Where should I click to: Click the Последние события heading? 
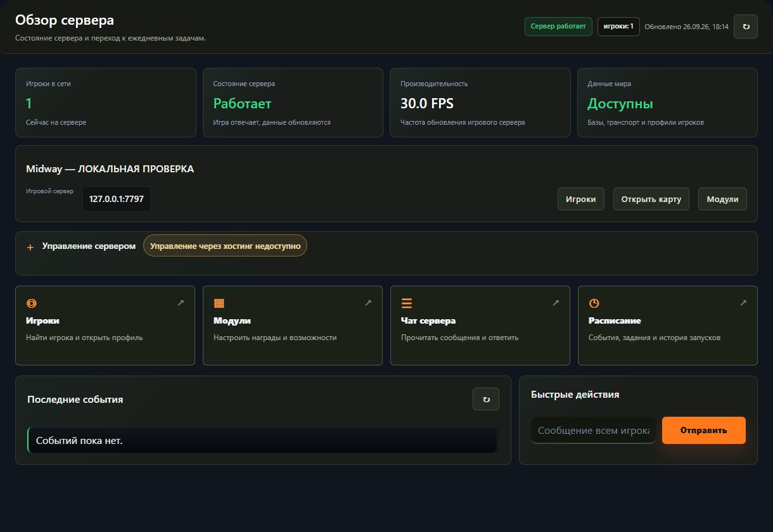[x=75, y=400]
